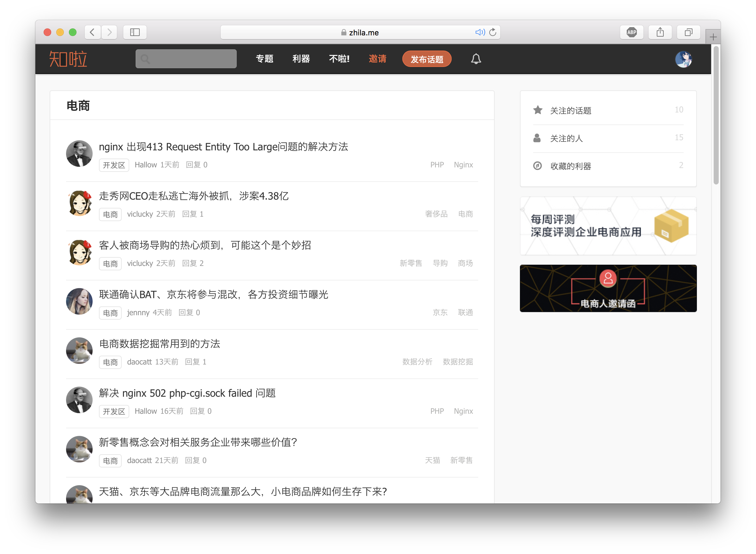Mute audio via speaker icon in address bar

click(480, 32)
